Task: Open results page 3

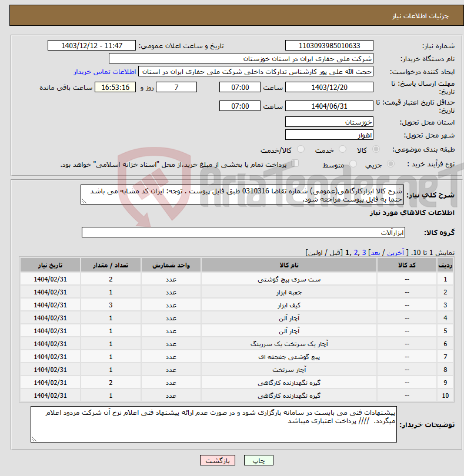Action: tap(363, 253)
